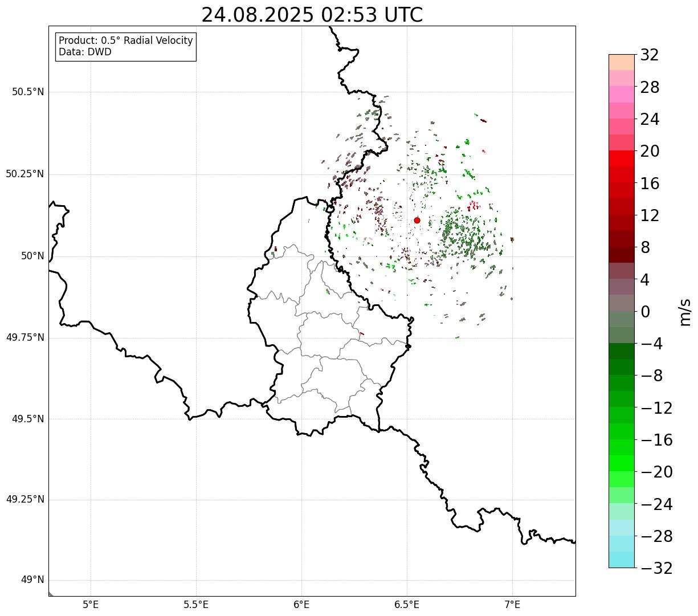Click the m/s colorbar unit label
The height and width of the screenshot is (616, 698).
684,311
